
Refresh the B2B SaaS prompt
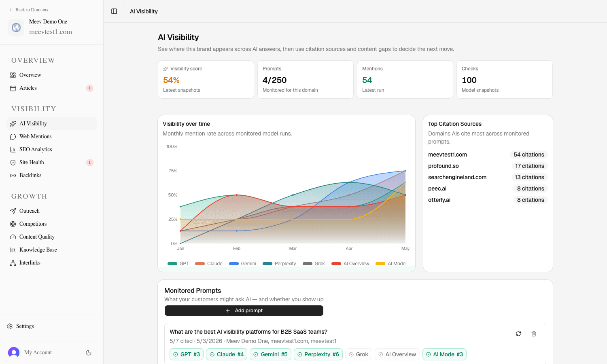coord(518,334)
